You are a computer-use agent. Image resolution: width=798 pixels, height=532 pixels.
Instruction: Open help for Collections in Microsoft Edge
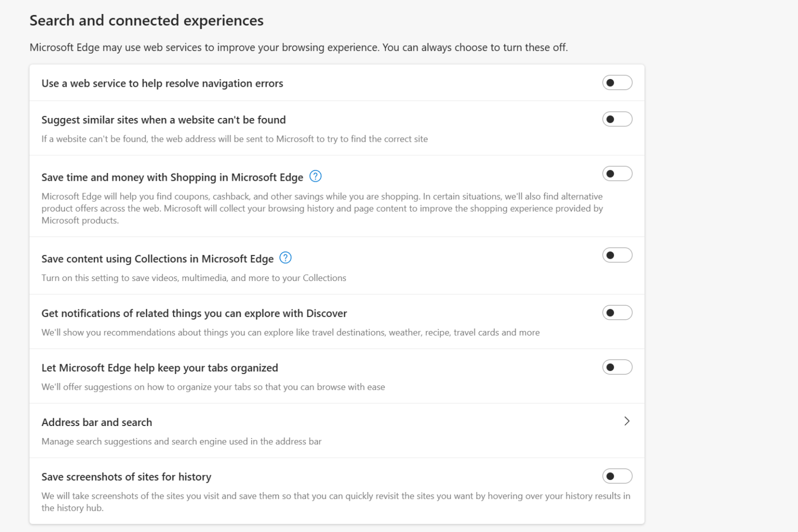point(285,258)
